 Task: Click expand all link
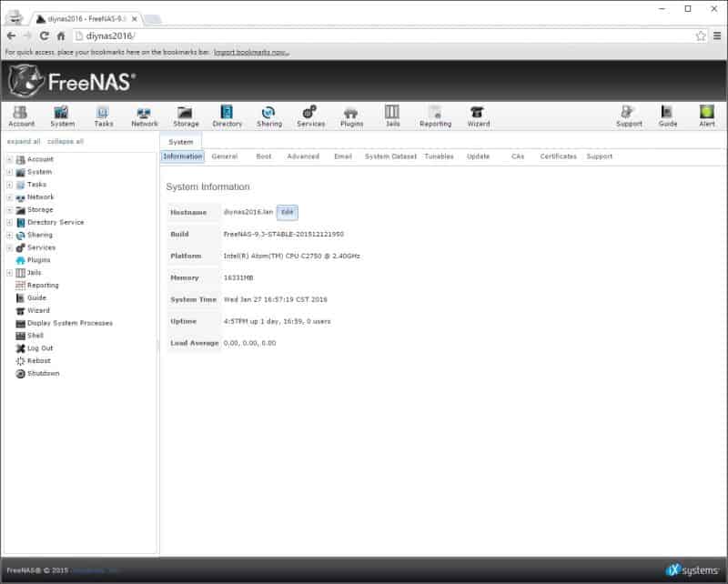24,141
